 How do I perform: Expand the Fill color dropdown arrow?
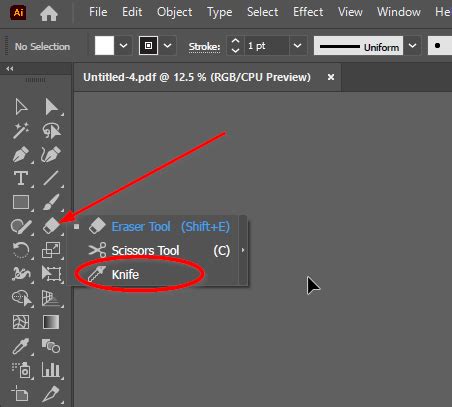coord(124,46)
